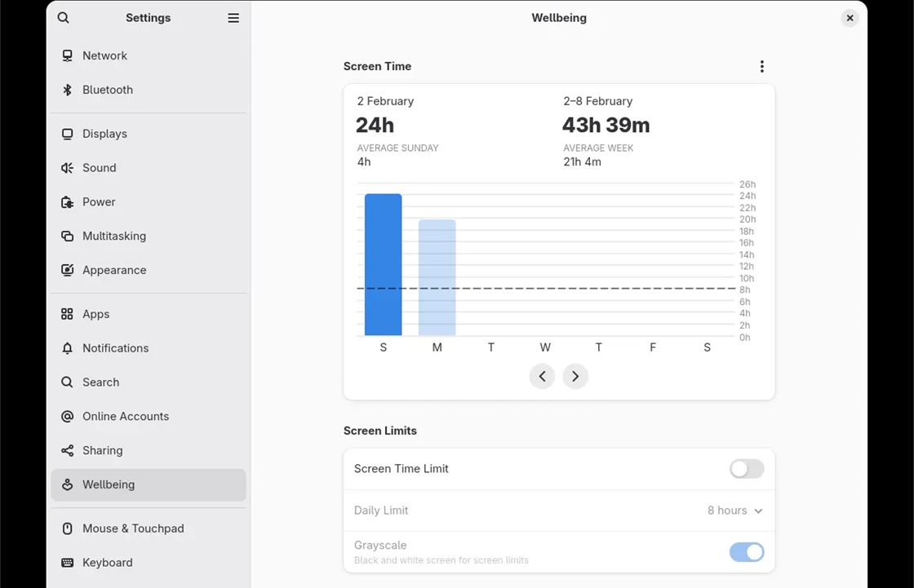Viewport: 914px width, 588px height.
Task: Select the Monday bar in chart
Action: [437, 277]
